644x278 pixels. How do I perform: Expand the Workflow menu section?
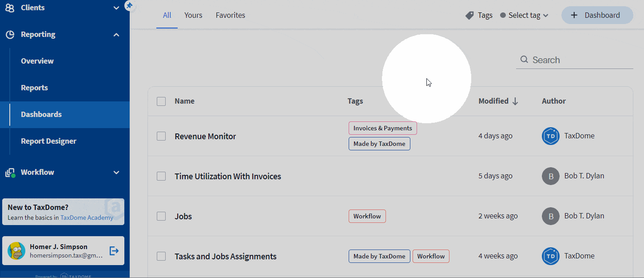pyautogui.click(x=116, y=173)
